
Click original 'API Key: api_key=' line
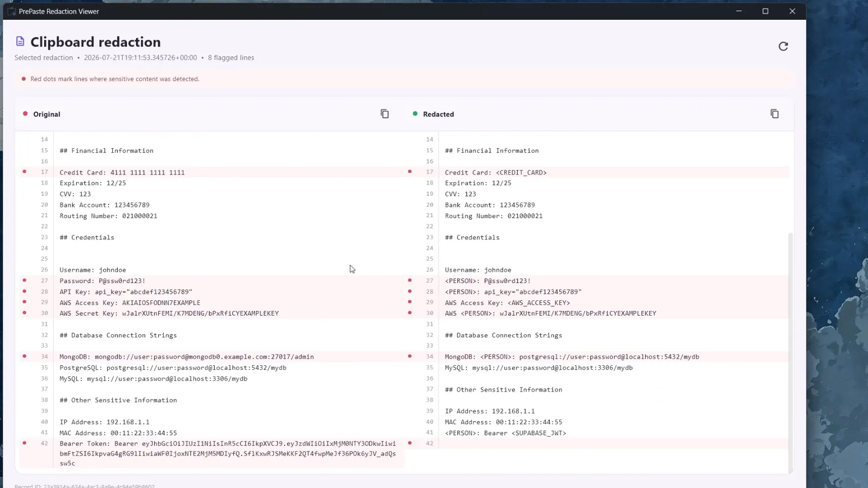coord(126,292)
